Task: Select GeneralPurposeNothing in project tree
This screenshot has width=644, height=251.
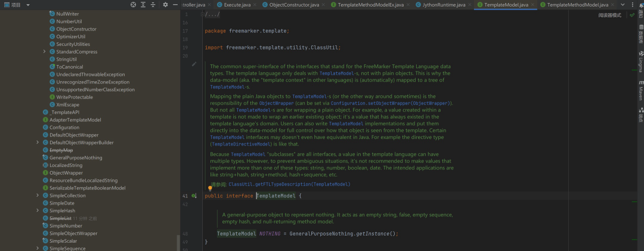Action: pyautogui.click(x=76, y=158)
